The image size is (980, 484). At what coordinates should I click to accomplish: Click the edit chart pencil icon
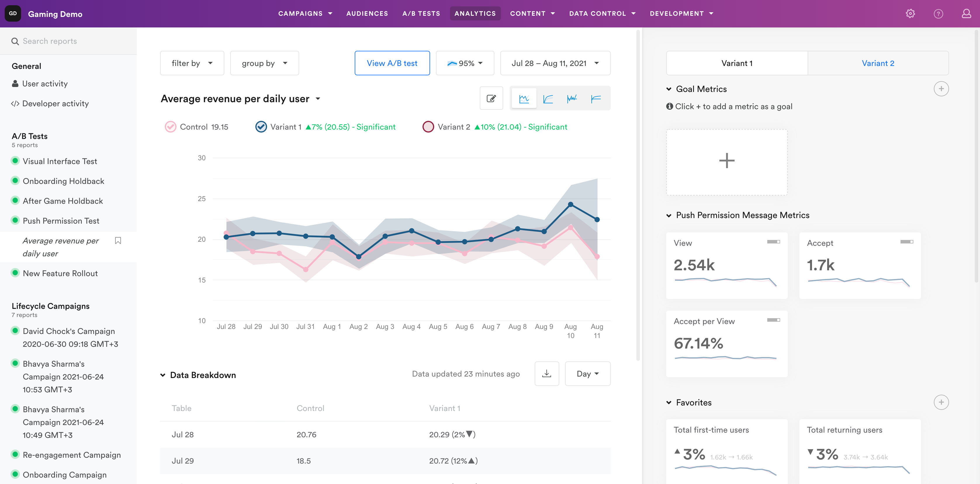(x=491, y=98)
